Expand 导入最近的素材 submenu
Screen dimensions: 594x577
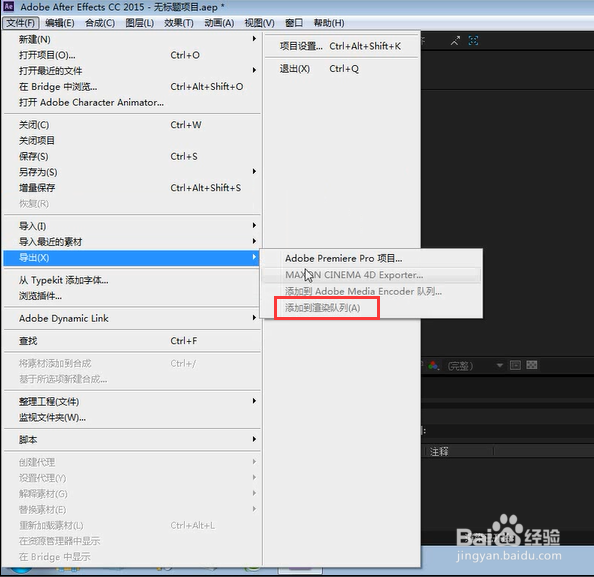click(132, 241)
